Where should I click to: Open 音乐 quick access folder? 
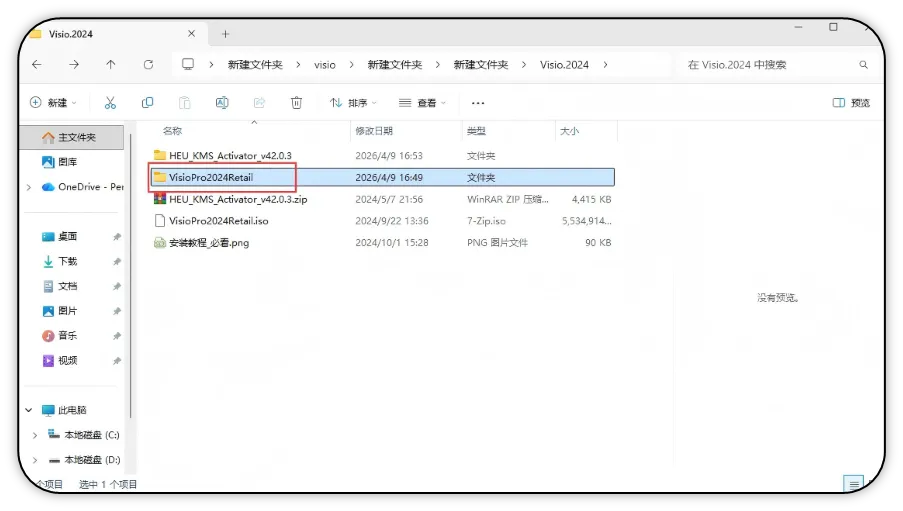(60, 335)
